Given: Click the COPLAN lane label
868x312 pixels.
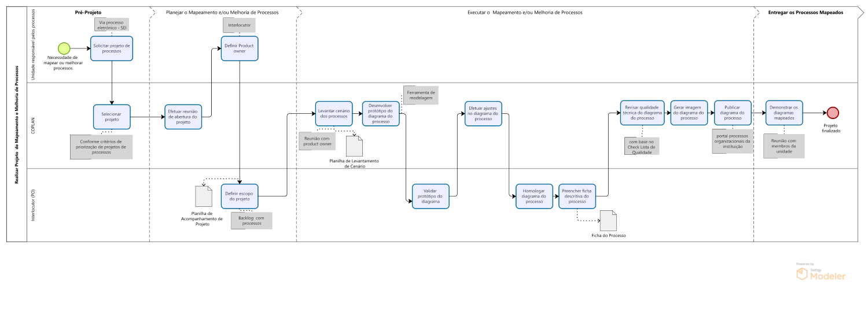Looking at the screenshot, I should tap(33, 125).
